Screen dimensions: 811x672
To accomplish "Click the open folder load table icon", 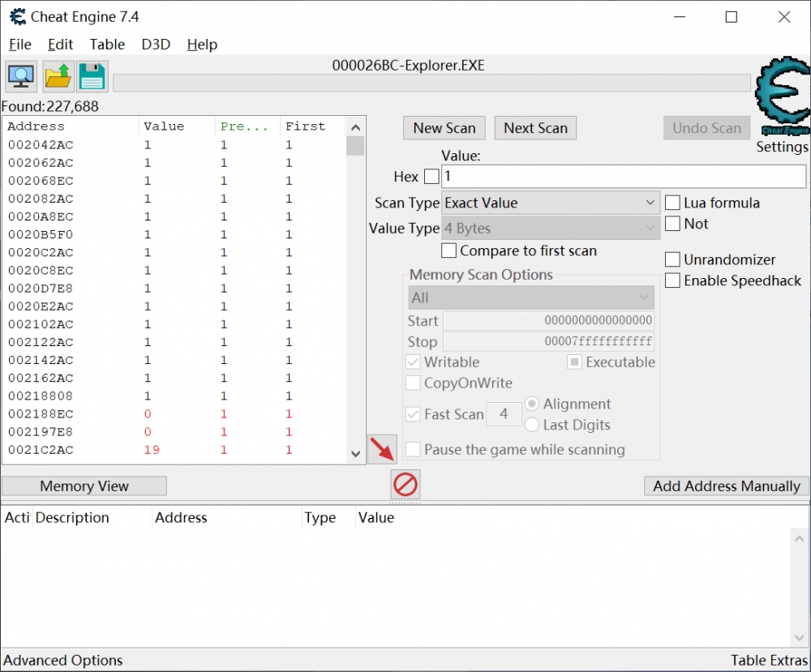I will (x=58, y=76).
